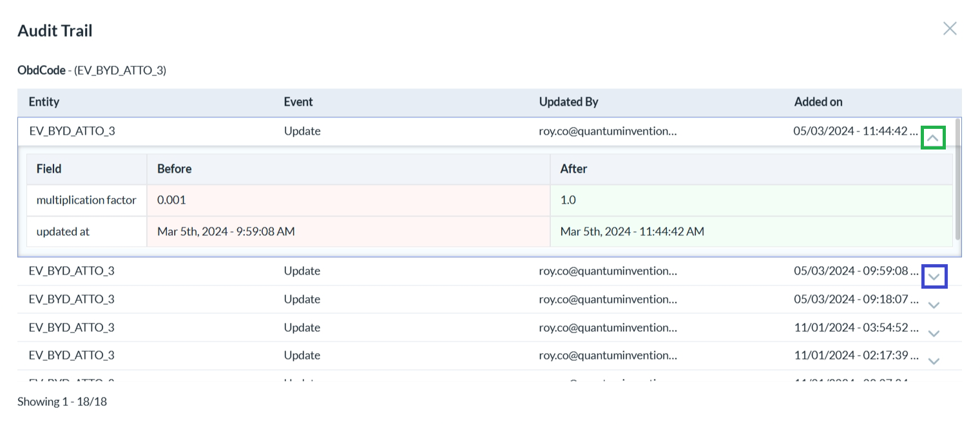Viewport: 980px width, 424px height.
Task: Close the Audit Trail dialog
Action: point(950,28)
